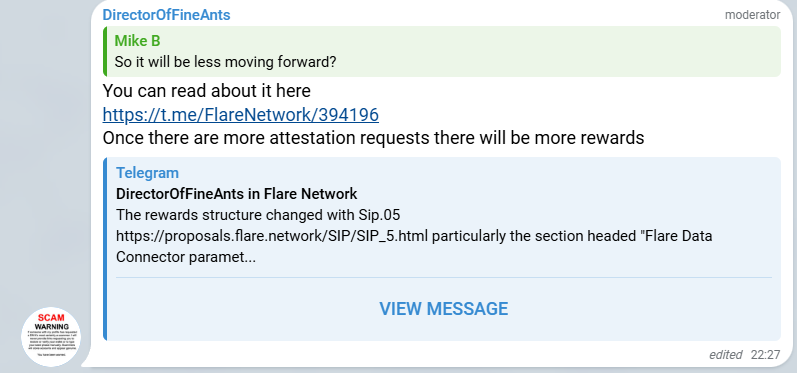
Task: Open preview title 'DirectorOfFineAnts in Flare Network'
Action: click(236, 194)
